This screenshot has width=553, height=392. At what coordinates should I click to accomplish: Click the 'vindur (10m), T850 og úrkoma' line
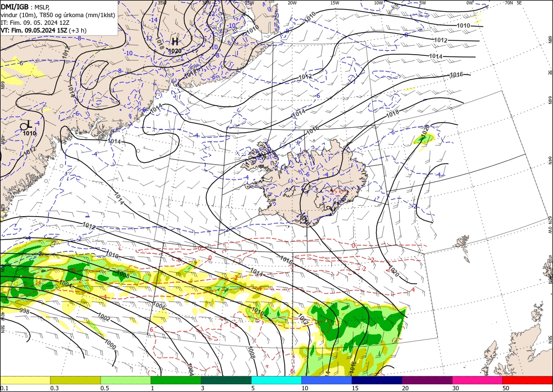(x=58, y=15)
